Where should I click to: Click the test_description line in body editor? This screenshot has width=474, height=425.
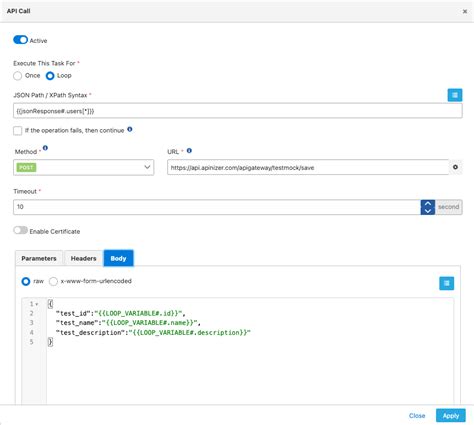point(153,332)
